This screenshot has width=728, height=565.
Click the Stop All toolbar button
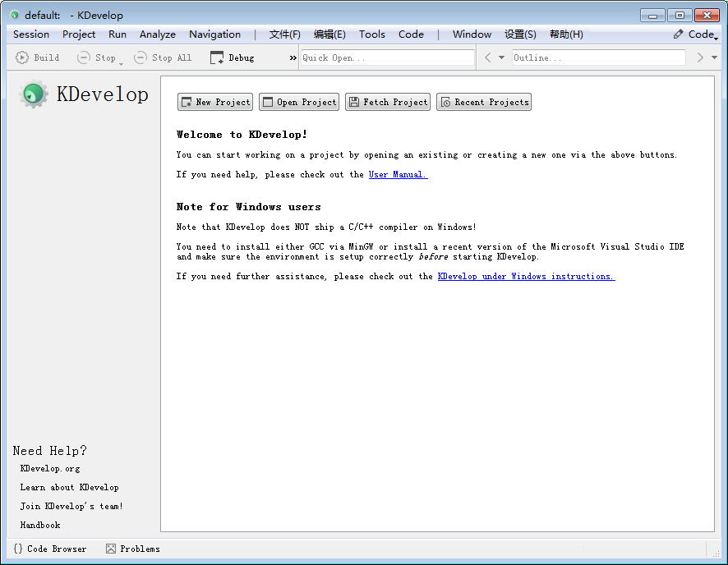163,57
